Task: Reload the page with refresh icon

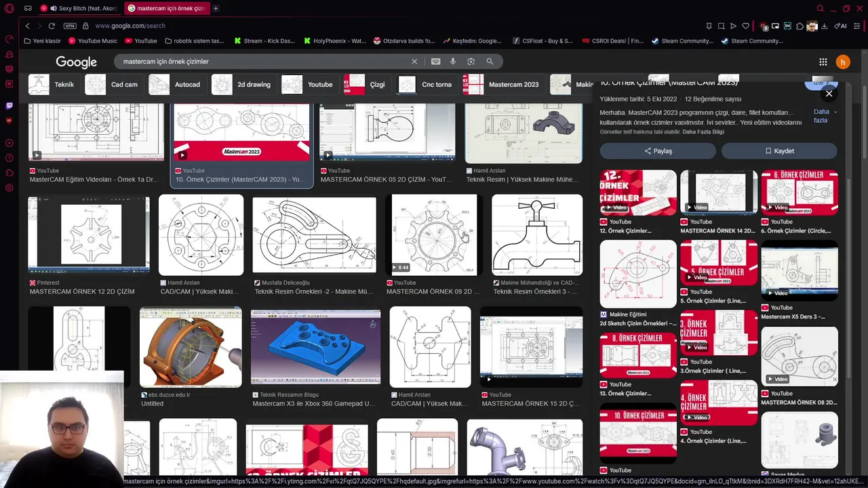Action: pyautogui.click(x=51, y=26)
